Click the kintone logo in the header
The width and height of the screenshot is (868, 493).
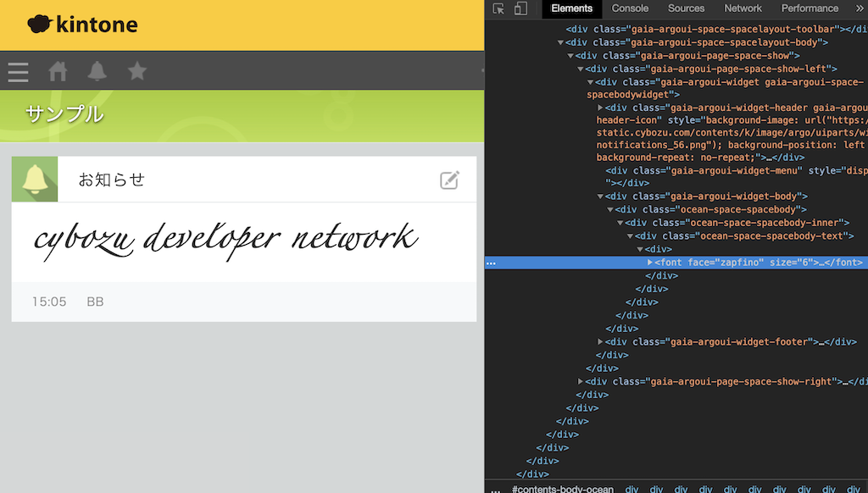click(x=81, y=24)
